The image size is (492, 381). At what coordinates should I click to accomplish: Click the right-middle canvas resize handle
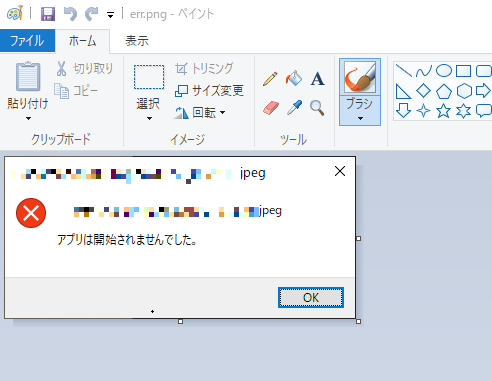[359, 238]
